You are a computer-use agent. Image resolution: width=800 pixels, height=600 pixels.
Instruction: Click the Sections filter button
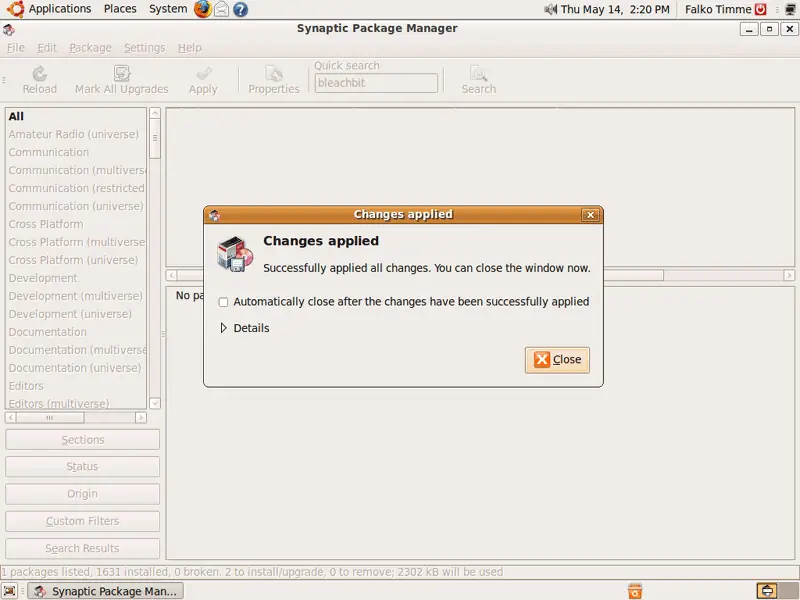(83, 439)
